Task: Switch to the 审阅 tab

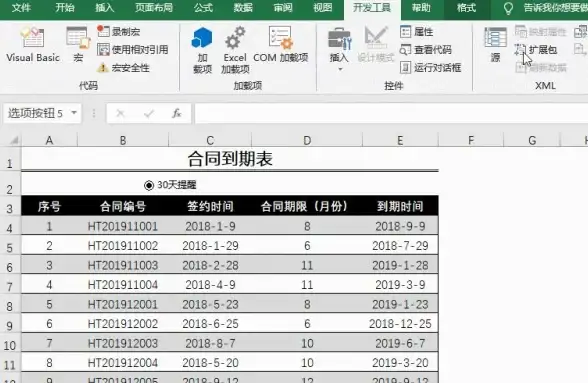Action: 283,8
